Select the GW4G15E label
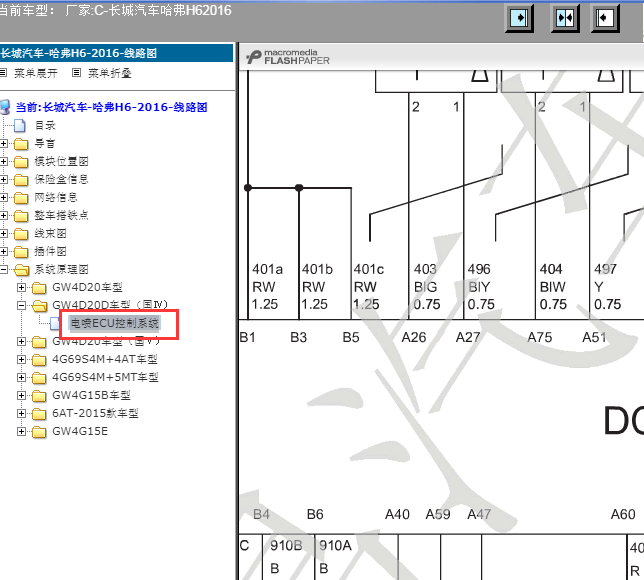 click(80, 432)
